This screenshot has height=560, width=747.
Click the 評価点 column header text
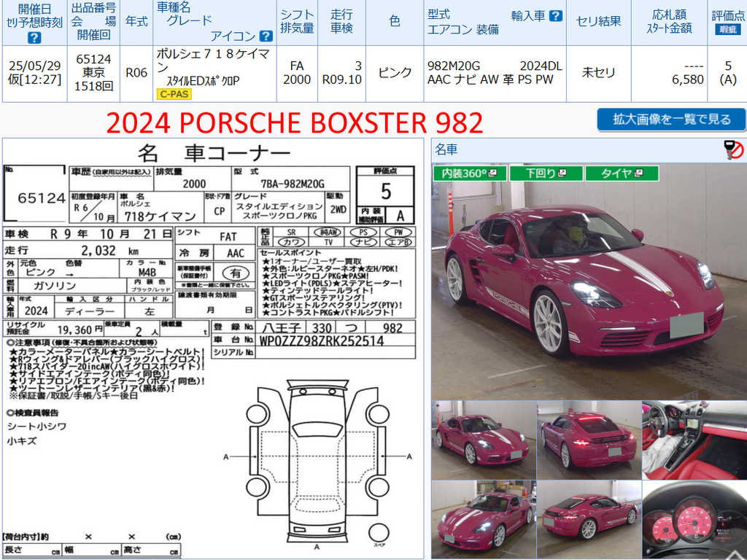pyautogui.click(x=728, y=16)
